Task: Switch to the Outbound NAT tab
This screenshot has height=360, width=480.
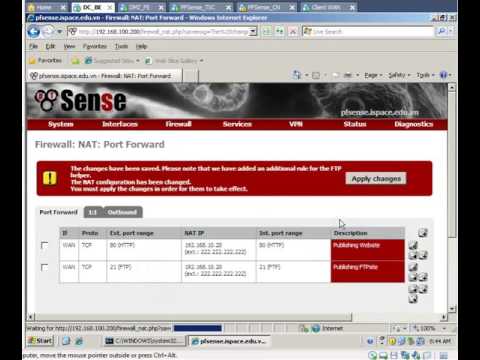Action: click(122, 212)
